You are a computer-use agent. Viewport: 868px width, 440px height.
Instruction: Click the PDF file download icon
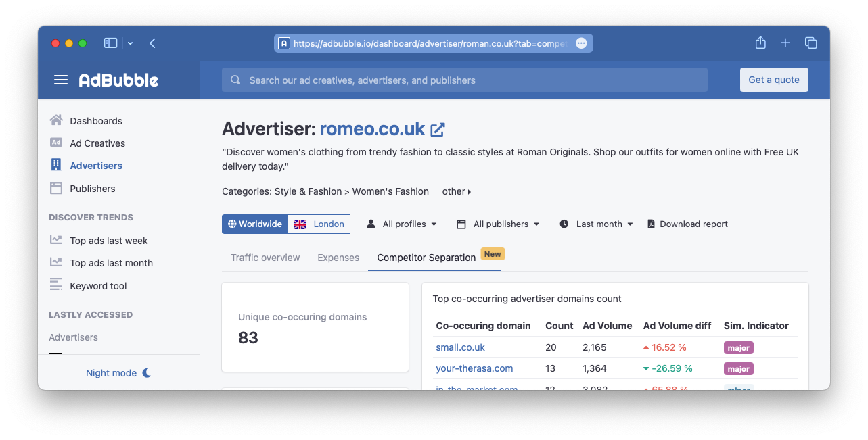[x=651, y=224]
